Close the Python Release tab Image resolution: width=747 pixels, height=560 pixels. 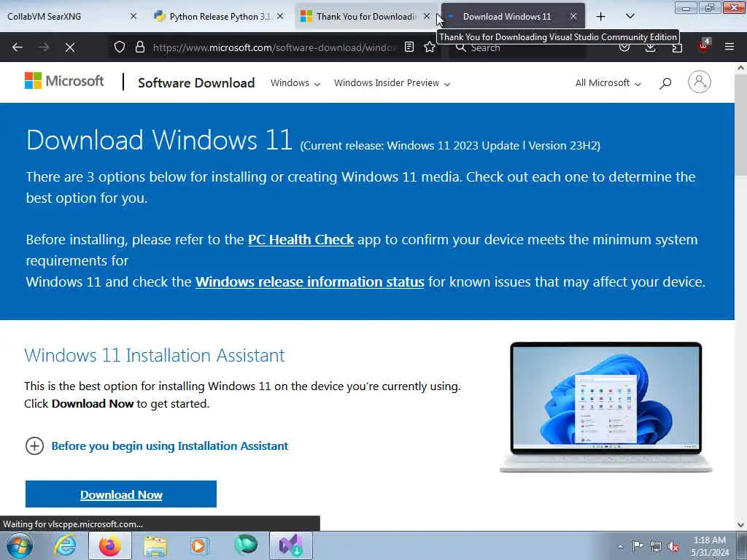[280, 16]
